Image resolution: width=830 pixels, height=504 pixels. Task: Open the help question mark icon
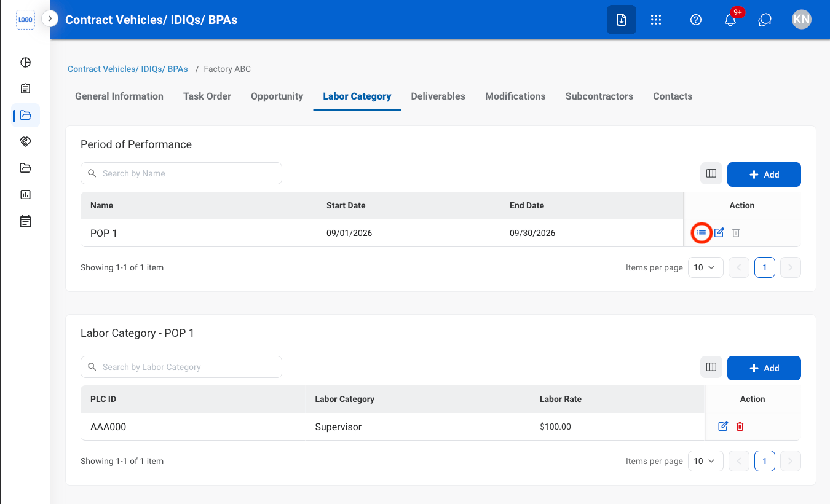tap(696, 20)
